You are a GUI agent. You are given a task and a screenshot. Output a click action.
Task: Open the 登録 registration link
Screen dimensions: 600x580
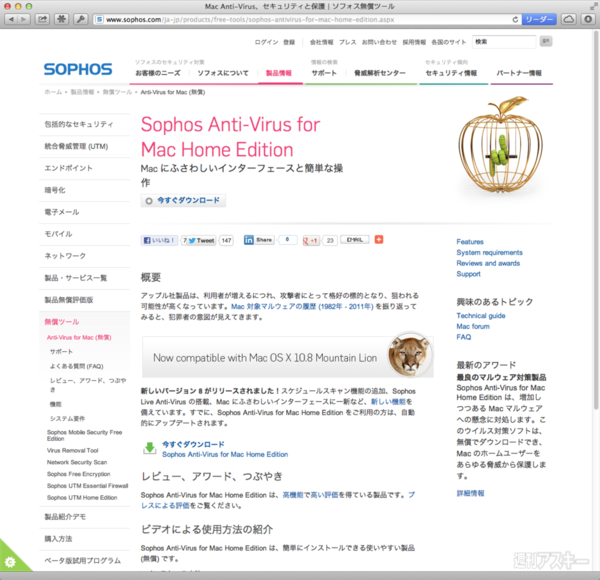(289, 42)
